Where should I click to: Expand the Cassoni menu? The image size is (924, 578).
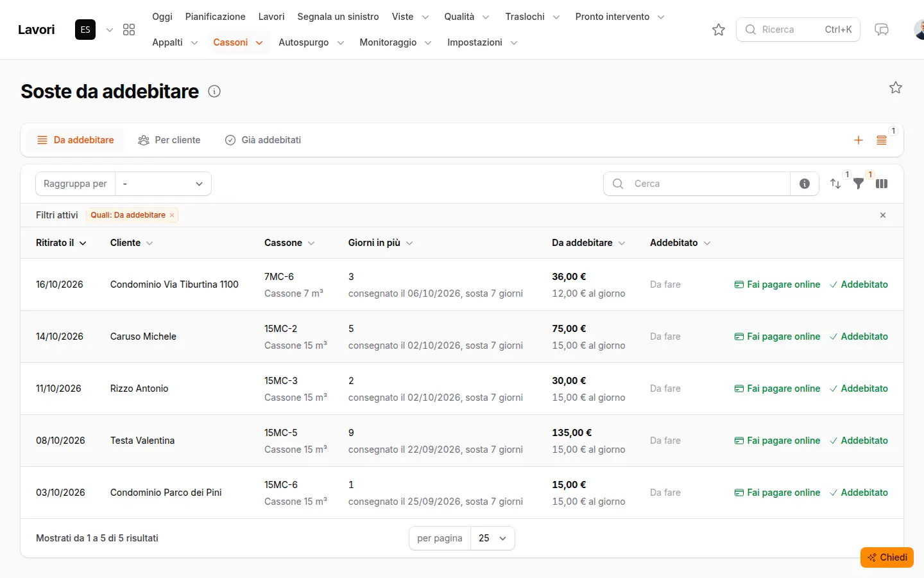pos(237,42)
